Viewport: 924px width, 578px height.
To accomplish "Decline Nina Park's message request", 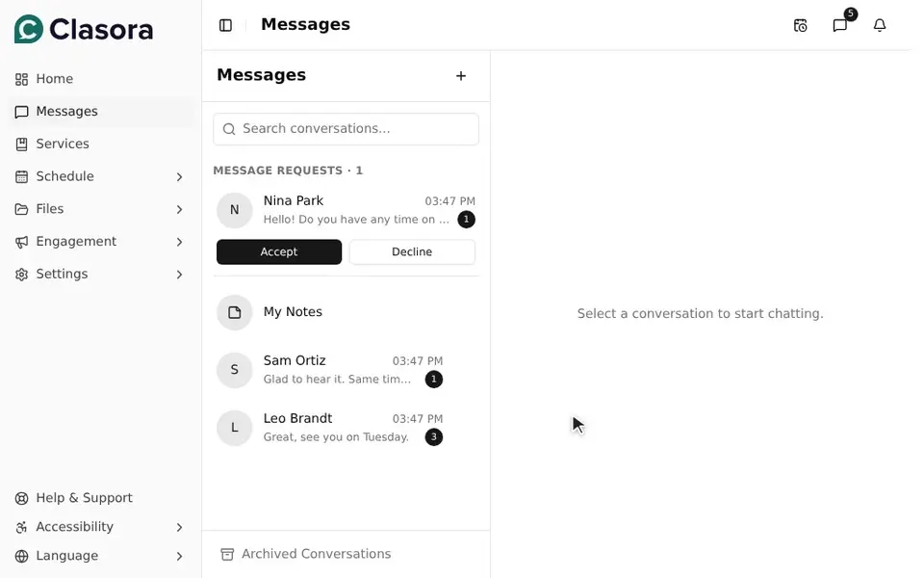I will coord(412,251).
